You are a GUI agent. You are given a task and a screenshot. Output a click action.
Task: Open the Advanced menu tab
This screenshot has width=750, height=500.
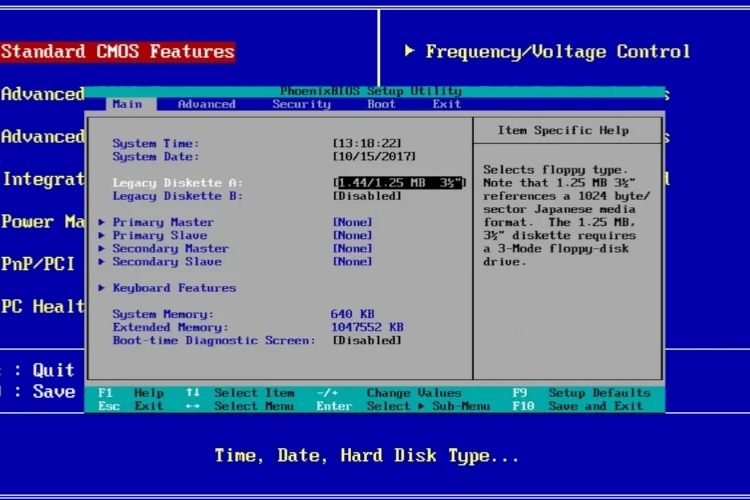206,104
